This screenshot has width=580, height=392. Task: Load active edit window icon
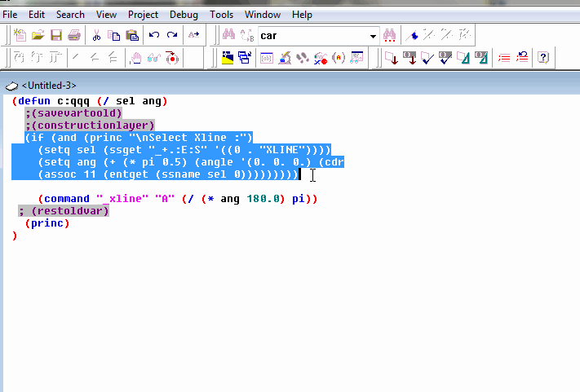click(x=392, y=58)
